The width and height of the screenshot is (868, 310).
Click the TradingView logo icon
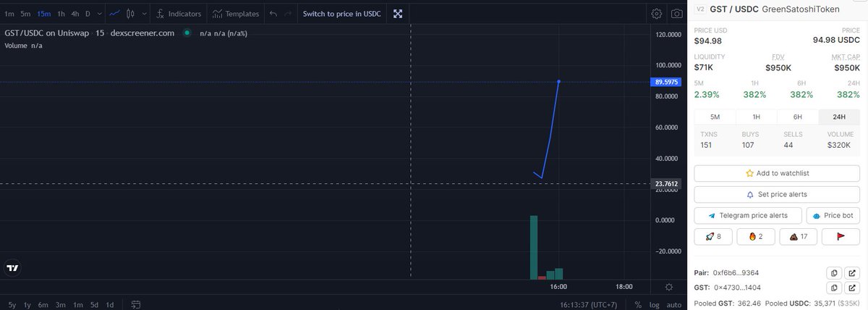(x=12, y=267)
